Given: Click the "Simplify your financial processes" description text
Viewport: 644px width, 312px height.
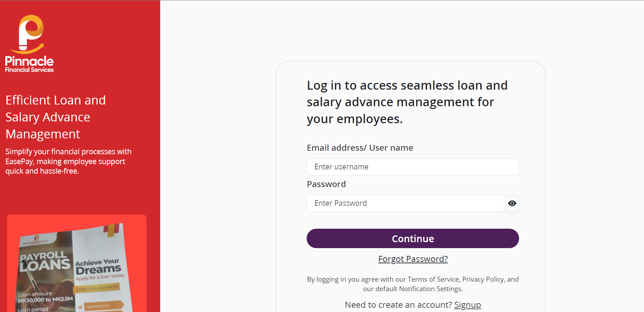Looking at the screenshot, I should [x=68, y=161].
